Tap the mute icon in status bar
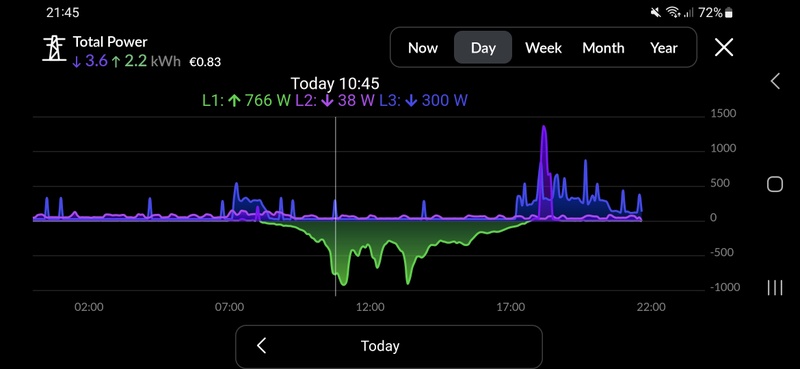 (656, 13)
